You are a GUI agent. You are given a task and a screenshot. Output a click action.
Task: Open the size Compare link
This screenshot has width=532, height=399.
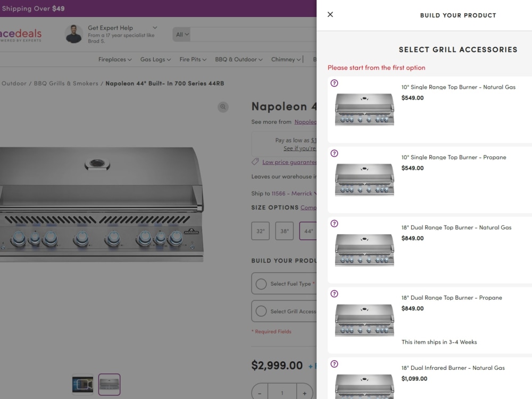pos(309,207)
